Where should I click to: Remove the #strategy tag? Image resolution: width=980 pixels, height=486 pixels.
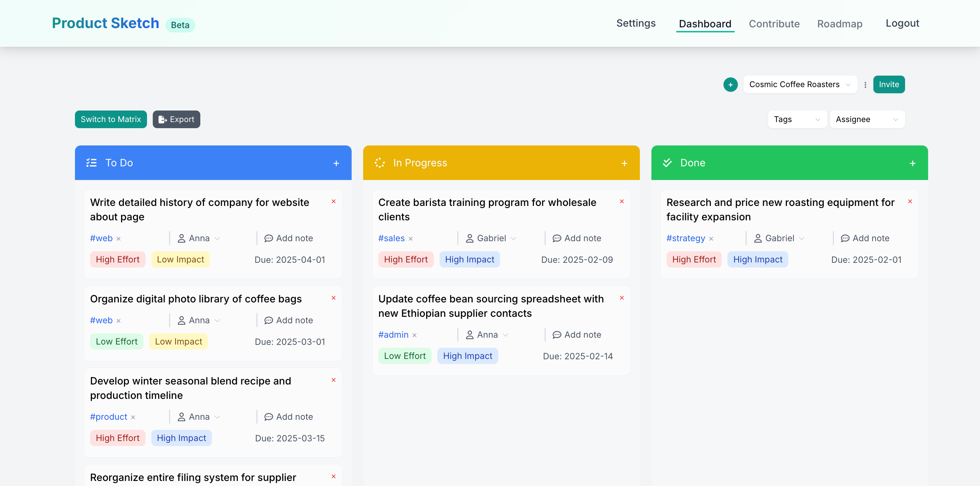coord(711,239)
